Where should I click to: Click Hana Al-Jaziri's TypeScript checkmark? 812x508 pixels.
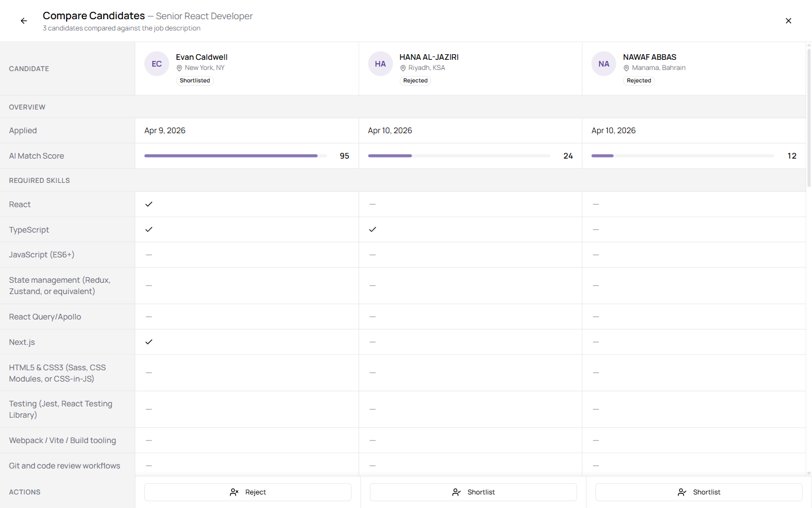click(x=372, y=230)
